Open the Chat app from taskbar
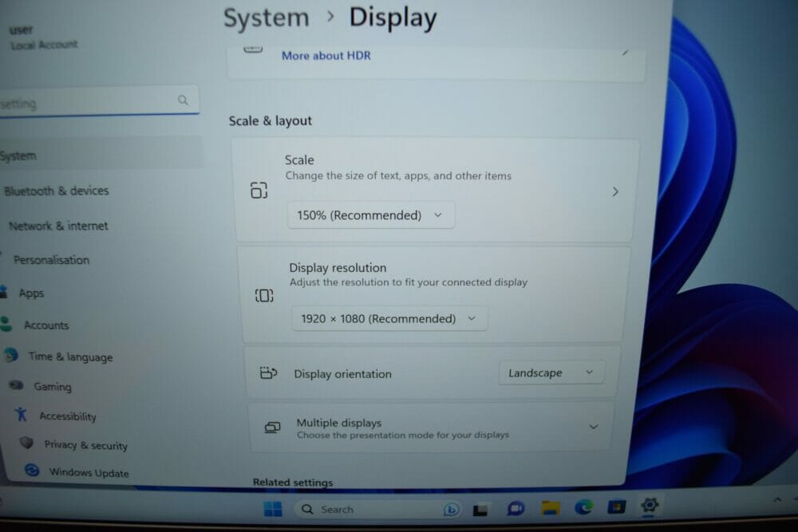The height and width of the screenshot is (532, 798). [516, 508]
